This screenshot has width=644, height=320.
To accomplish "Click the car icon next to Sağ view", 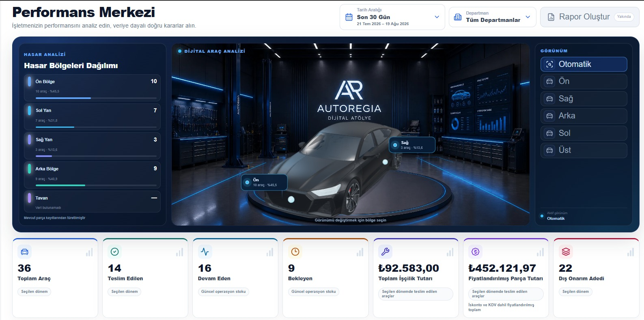I will [x=549, y=99].
